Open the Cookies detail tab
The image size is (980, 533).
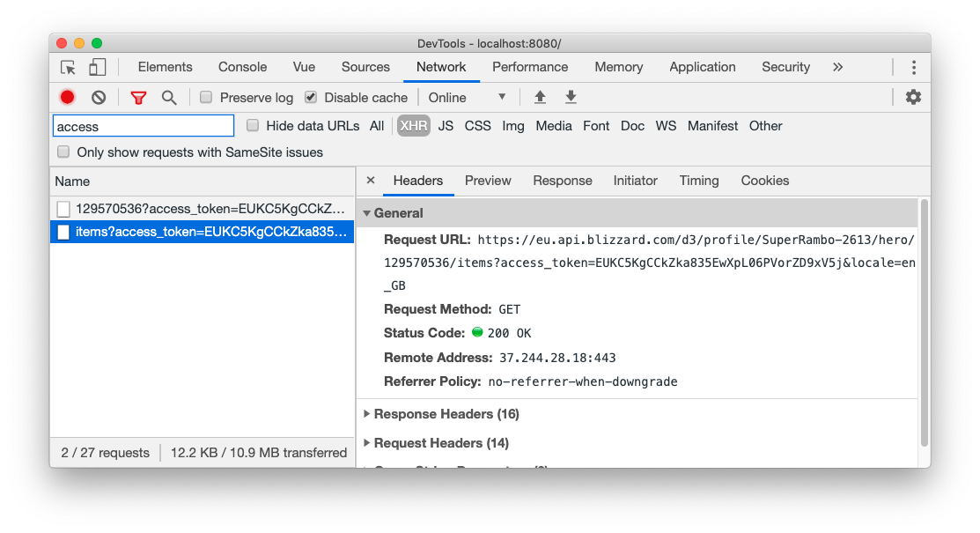click(765, 181)
